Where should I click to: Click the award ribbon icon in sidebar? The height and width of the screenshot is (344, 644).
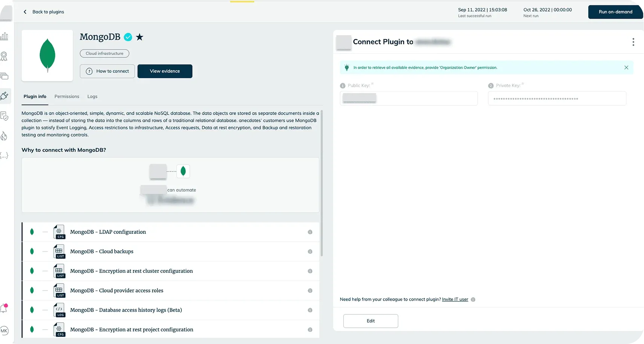click(4, 56)
